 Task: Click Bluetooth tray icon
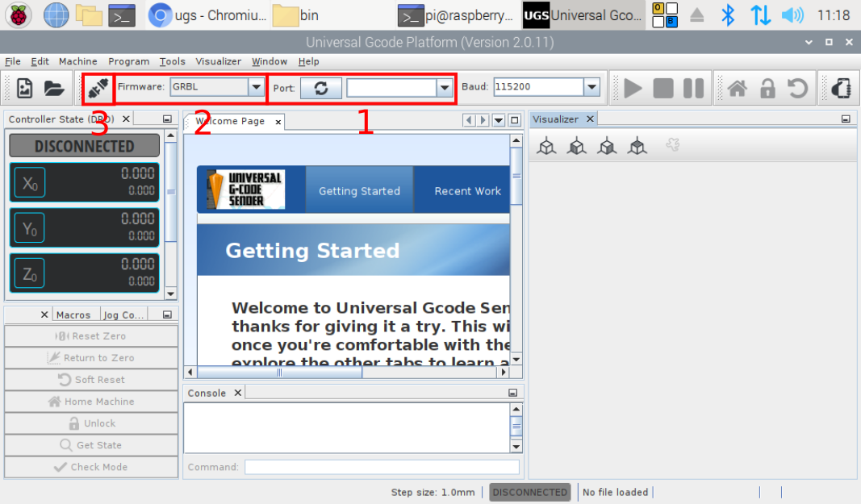pos(728,15)
